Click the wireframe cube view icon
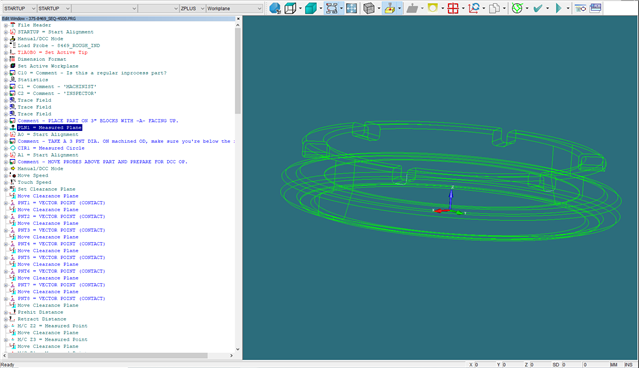The image size is (639, 368). click(x=290, y=8)
